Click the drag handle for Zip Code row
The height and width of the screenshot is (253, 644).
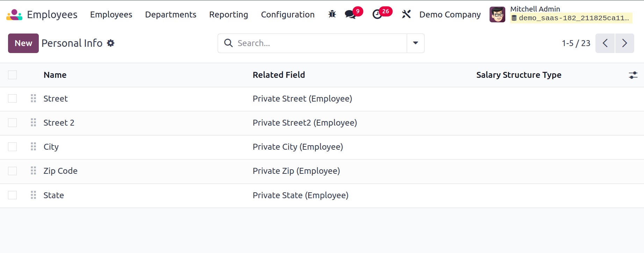pyautogui.click(x=34, y=171)
